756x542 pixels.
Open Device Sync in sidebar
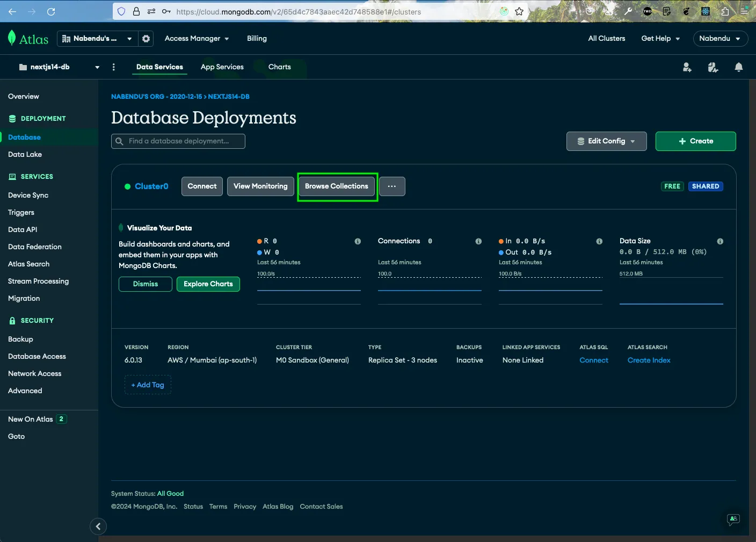[28, 196]
